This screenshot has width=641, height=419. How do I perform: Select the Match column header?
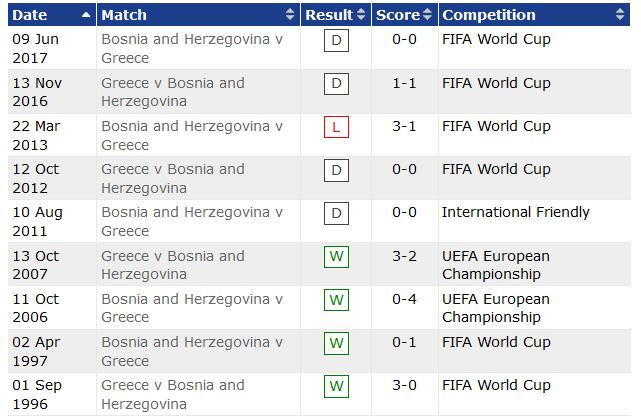tap(198, 15)
